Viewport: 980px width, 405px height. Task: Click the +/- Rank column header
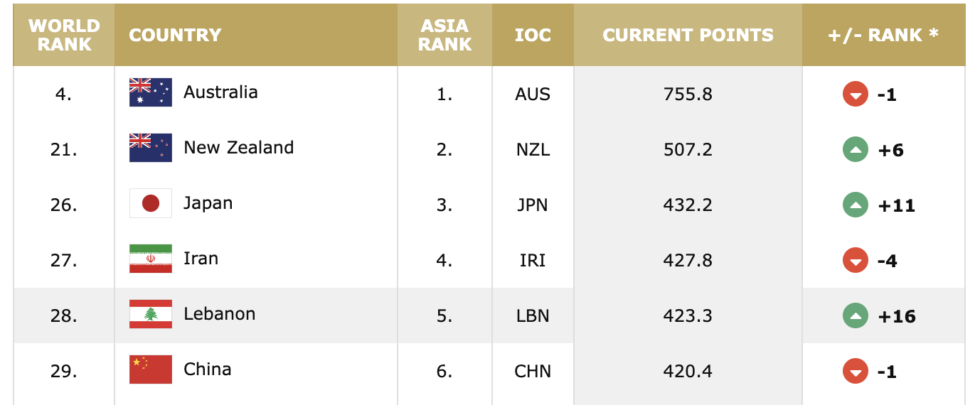click(883, 35)
